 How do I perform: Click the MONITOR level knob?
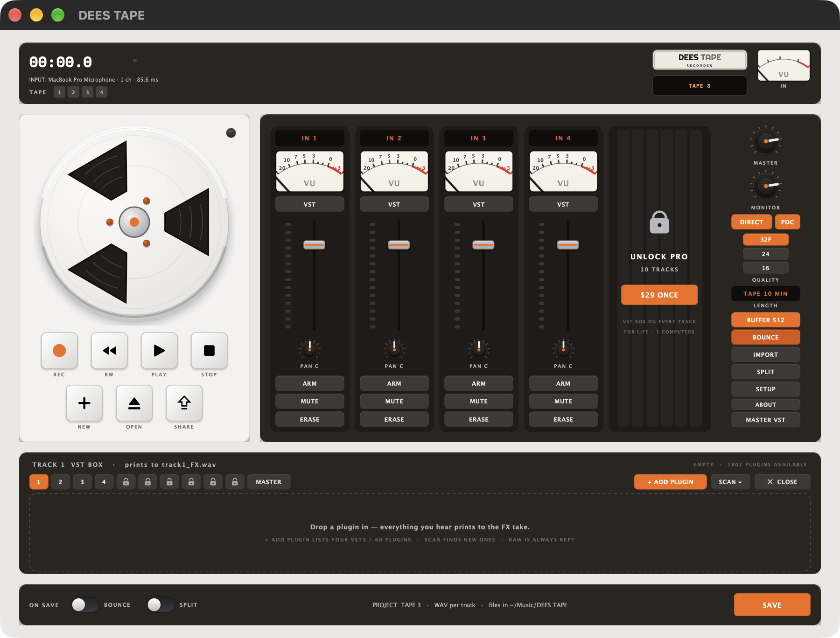(765, 186)
